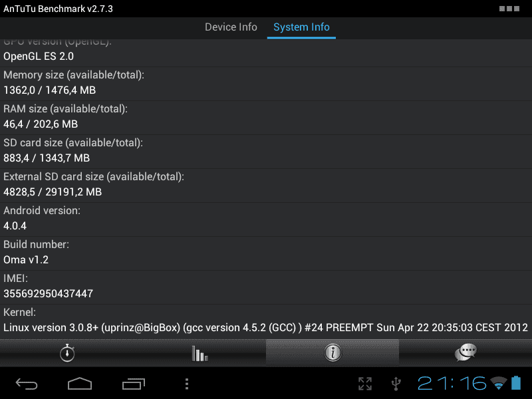532x399 pixels.
Task: Tap the fullscreen expand arrows icon
Action: pyautogui.click(x=365, y=384)
